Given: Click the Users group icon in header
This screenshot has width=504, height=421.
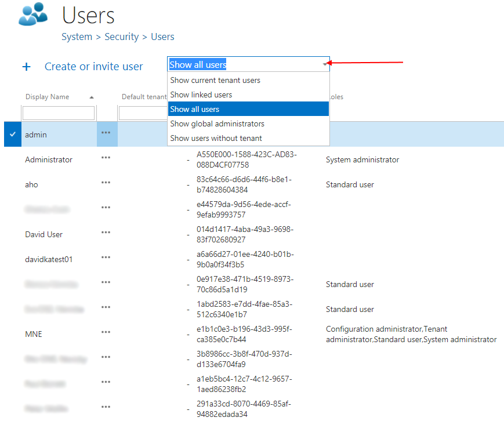Looking at the screenshot, I should click(33, 14).
